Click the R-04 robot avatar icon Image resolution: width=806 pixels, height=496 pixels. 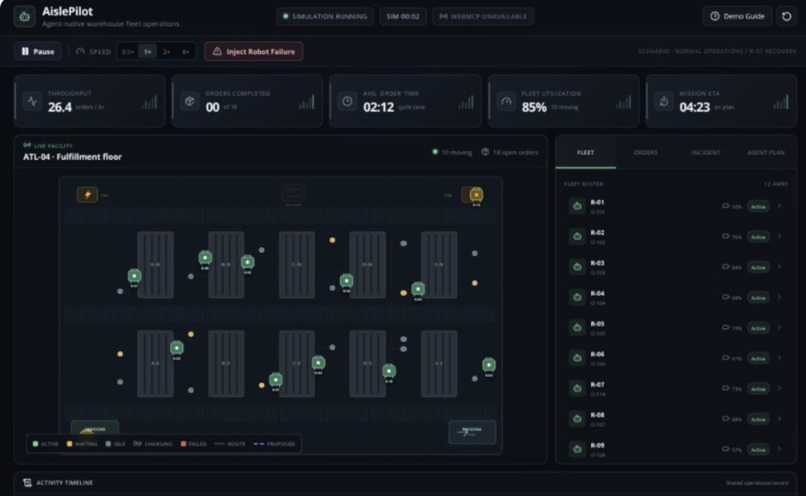point(577,297)
